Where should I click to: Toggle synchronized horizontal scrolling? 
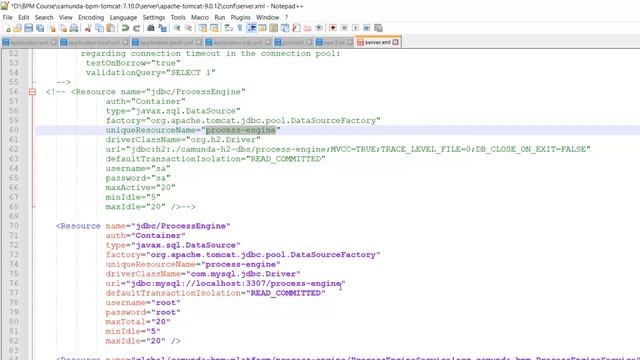pyautogui.click(x=214, y=28)
